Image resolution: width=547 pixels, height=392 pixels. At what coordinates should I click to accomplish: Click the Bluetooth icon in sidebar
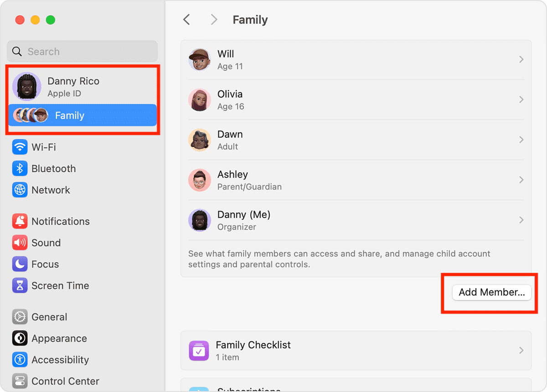click(20, 169)
